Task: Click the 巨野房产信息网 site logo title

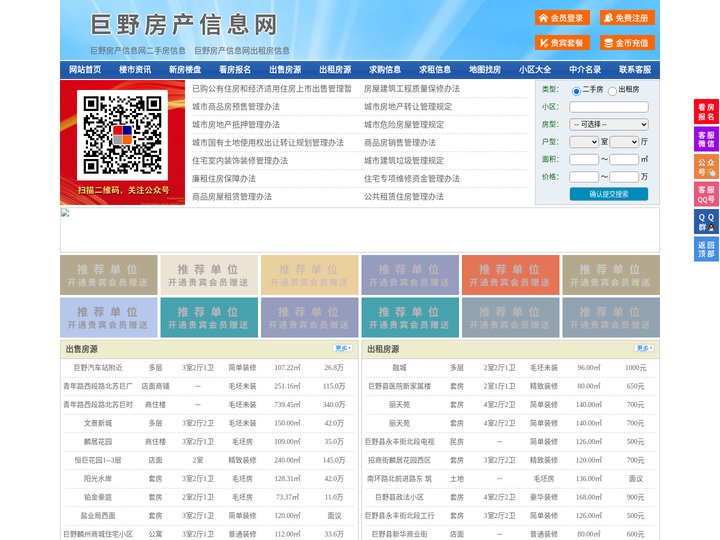Action: tap(184, 25)
